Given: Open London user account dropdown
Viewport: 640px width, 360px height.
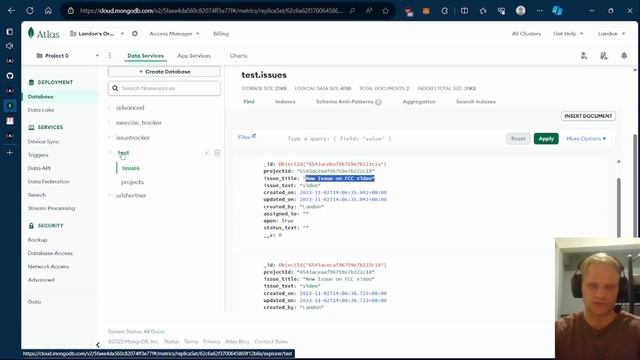Looking at the screenshot, I should [x=611, y=33].
